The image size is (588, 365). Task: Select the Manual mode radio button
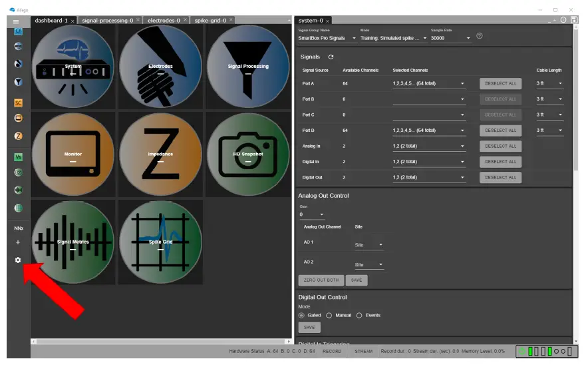329,316
